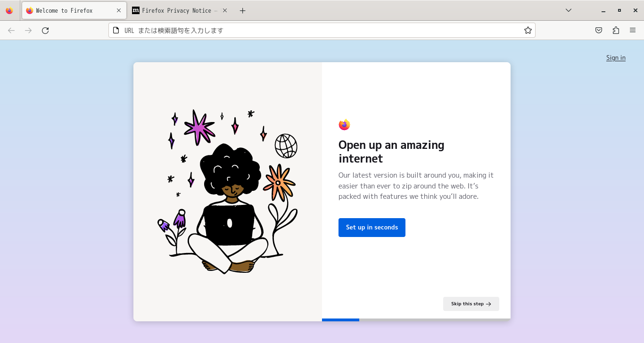Click the Firefox logo above the heading

coord(344,125)
